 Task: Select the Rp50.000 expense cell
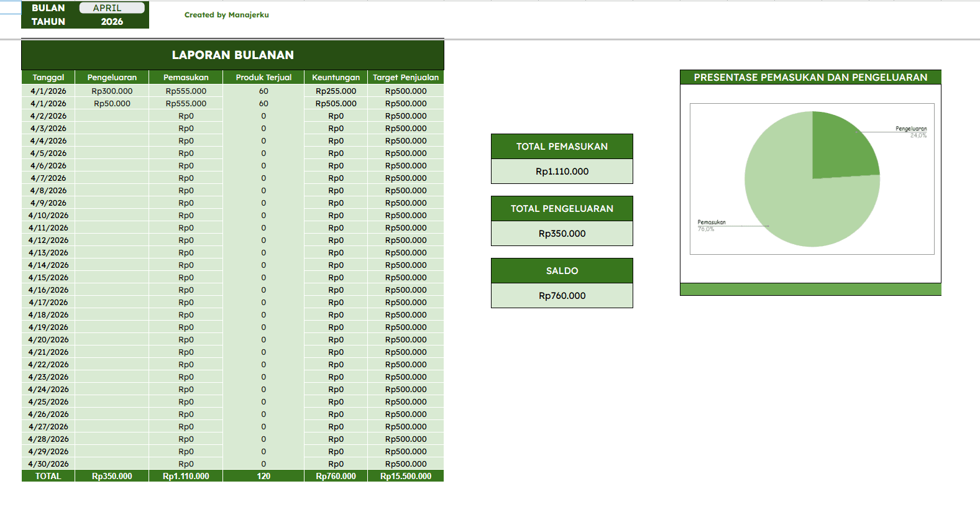coord(112,104)
